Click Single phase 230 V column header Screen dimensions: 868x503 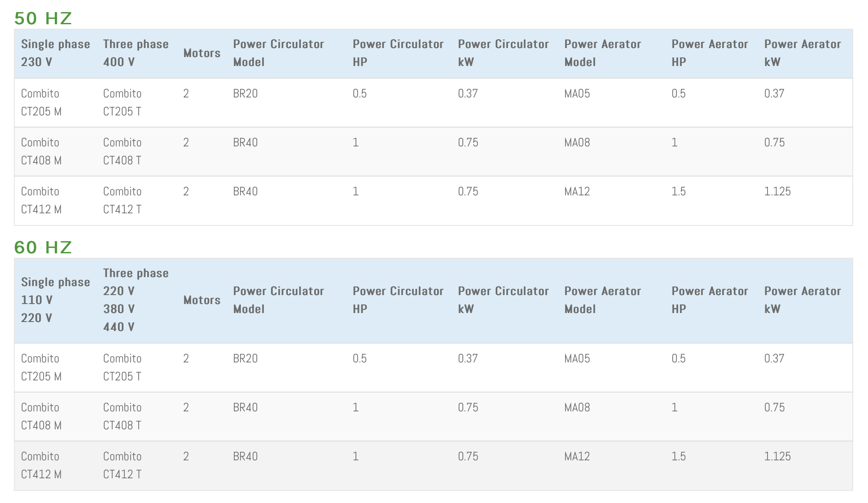coord(55,53)
